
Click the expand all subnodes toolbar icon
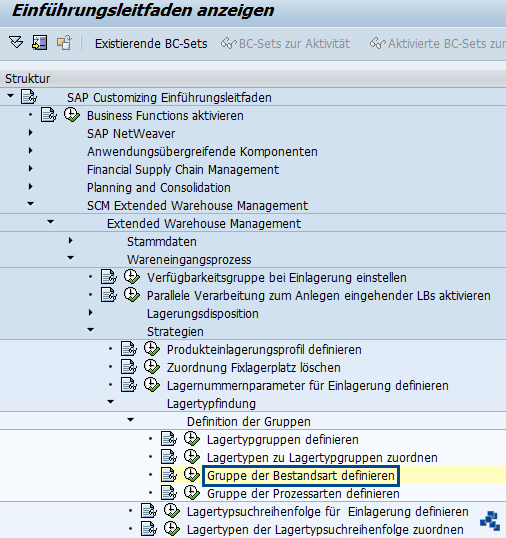(16, 43)
